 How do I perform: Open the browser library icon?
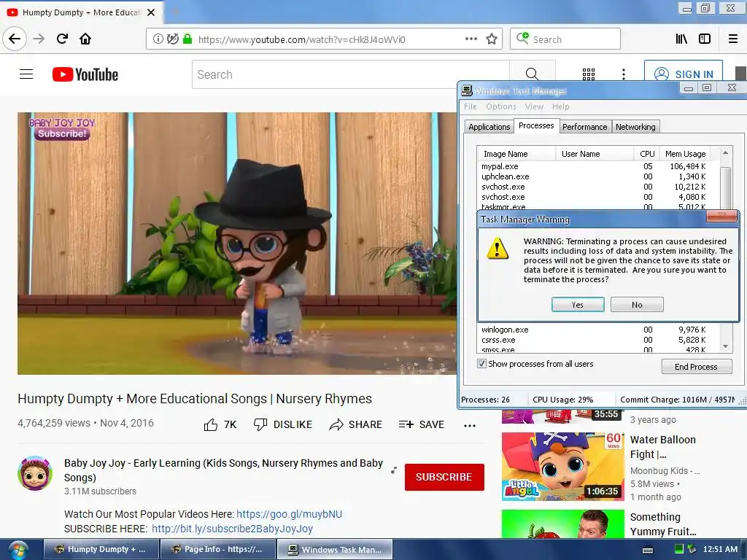[x=682, y=39]
